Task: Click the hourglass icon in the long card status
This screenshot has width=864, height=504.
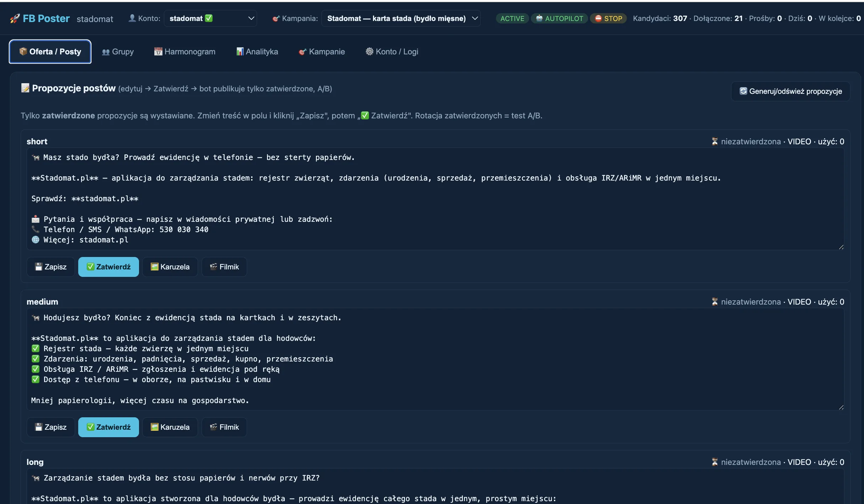Action: coord(715,462)
